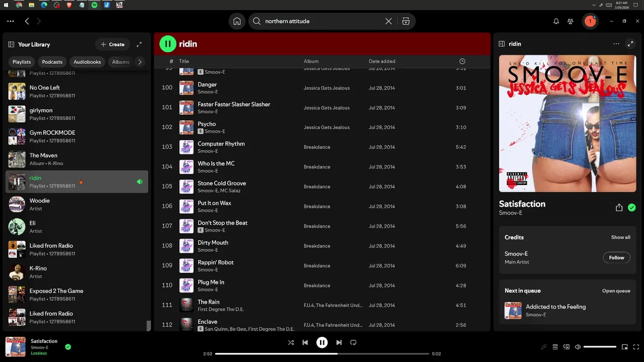The width and height of the screenshot is (644, 362).
Task: Toggle saved check in Now Playing panel
Action: click(632, 208)
